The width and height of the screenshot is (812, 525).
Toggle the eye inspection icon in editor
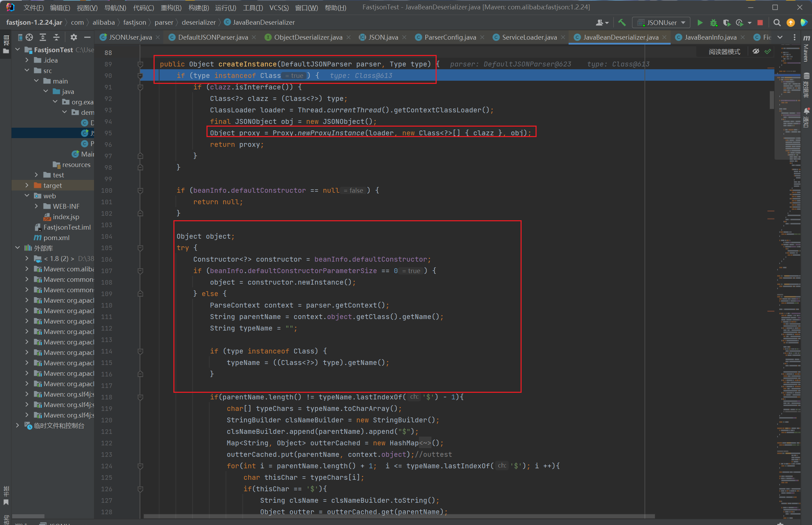click(x=756, y=51)
